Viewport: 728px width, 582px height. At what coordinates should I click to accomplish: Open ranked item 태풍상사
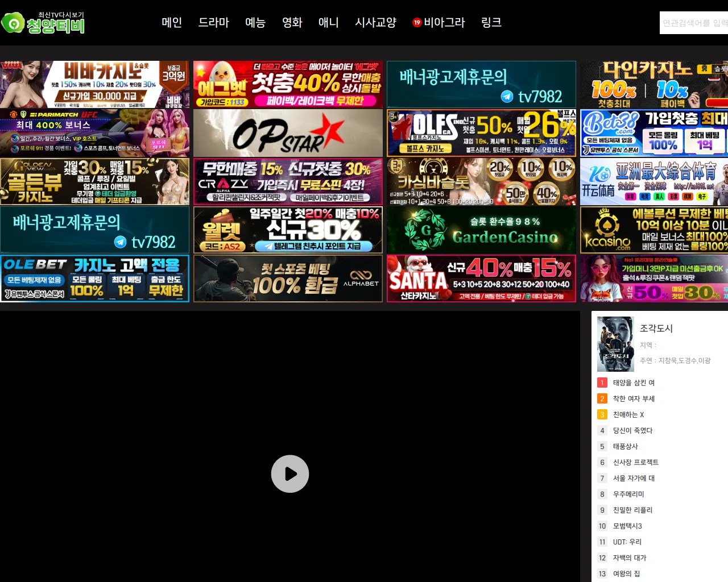[x=625, y=446]
